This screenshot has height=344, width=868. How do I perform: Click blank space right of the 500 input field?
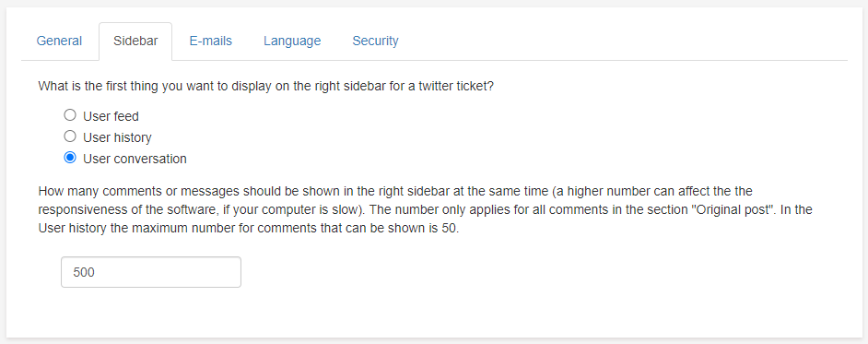point(545,272)
